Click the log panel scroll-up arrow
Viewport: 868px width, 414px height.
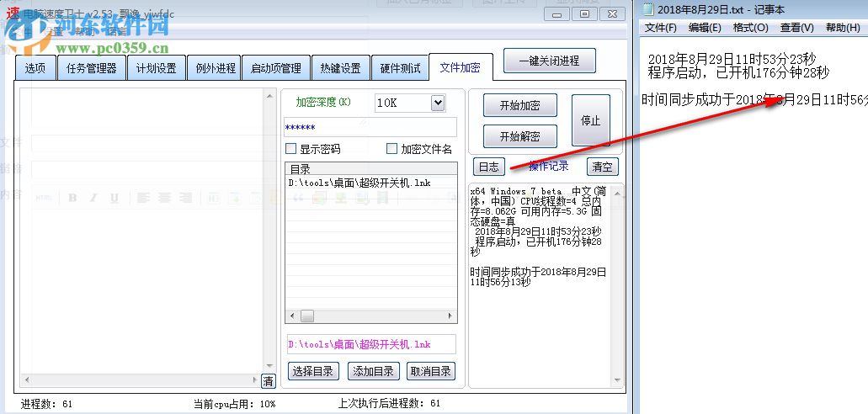pos(617,193)
